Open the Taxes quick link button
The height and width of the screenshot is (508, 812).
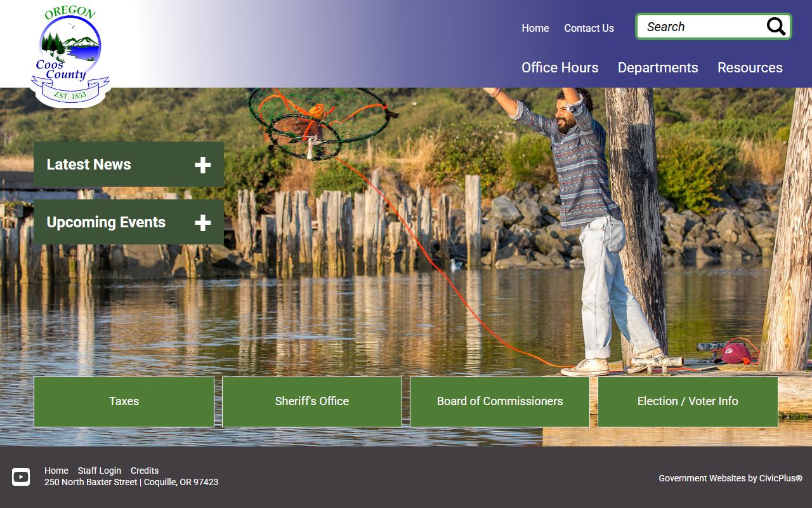coord(124,401)
